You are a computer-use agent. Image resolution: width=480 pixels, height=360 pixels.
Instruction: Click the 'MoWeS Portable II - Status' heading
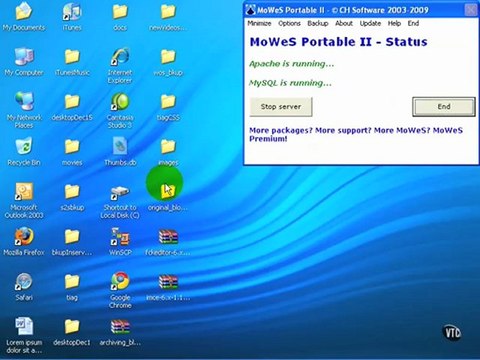tap(338, 42)
